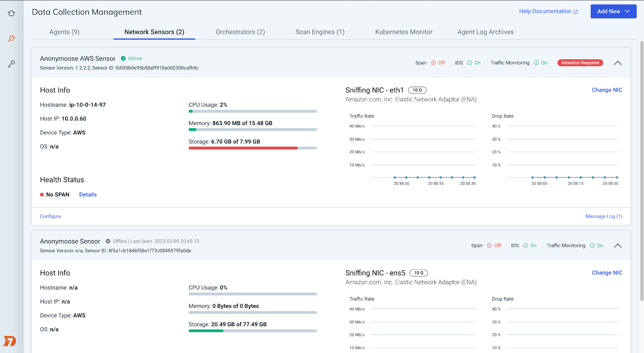Switch to the Agents (9) tab
This screenshot has height=353, width=644.
pos(64,32)
